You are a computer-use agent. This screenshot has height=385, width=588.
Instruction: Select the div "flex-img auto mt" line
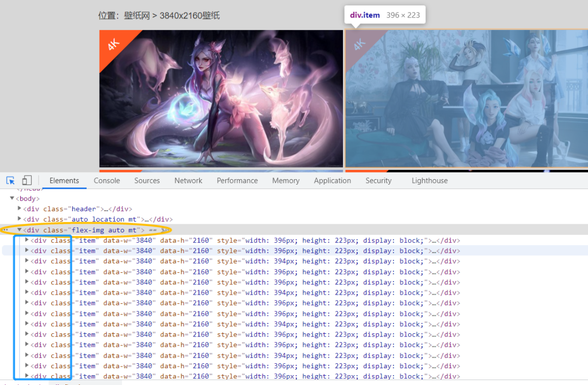(x=84, y=230)
